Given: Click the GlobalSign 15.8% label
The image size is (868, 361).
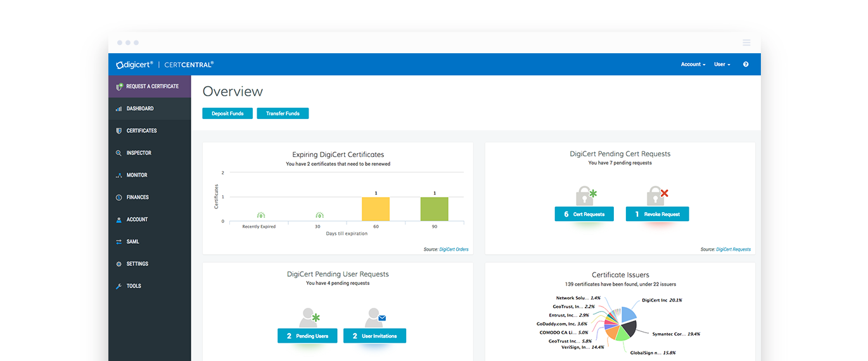Looking at the screenshot, I should point(653,353).
